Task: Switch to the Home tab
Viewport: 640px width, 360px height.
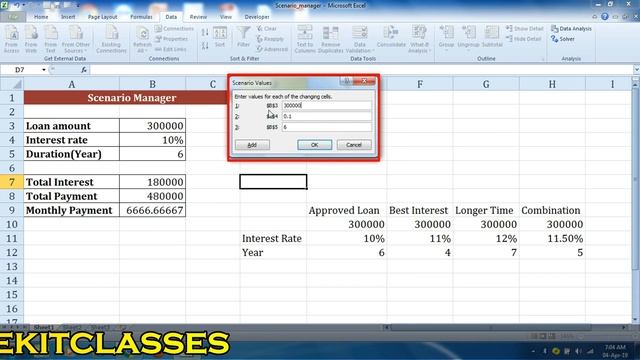Action: tap(41, 17)
